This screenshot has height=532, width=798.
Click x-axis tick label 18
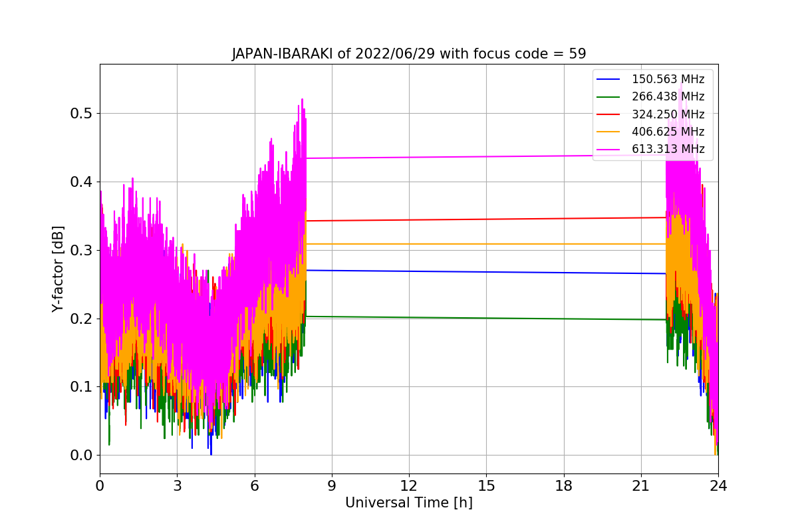coord(563,486)
